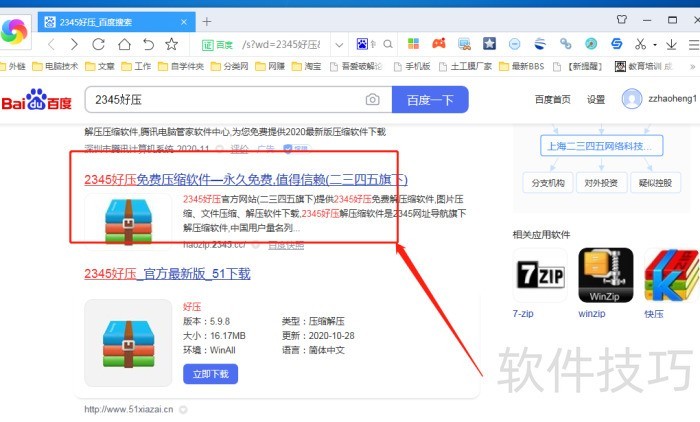Click the address bar URL field
Viewport: 700px width, 422px height.
point(281,45)
